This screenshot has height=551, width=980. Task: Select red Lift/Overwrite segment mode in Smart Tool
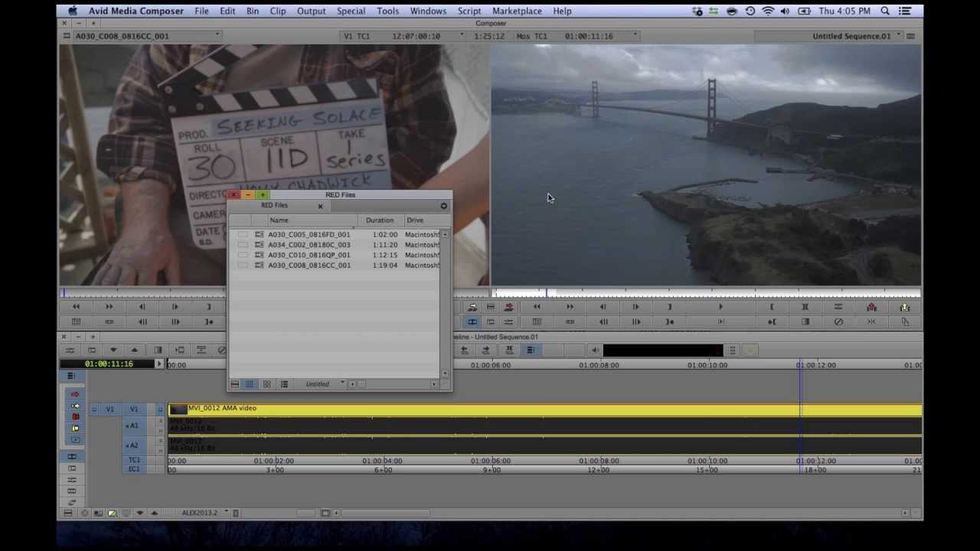click(75, 395)
